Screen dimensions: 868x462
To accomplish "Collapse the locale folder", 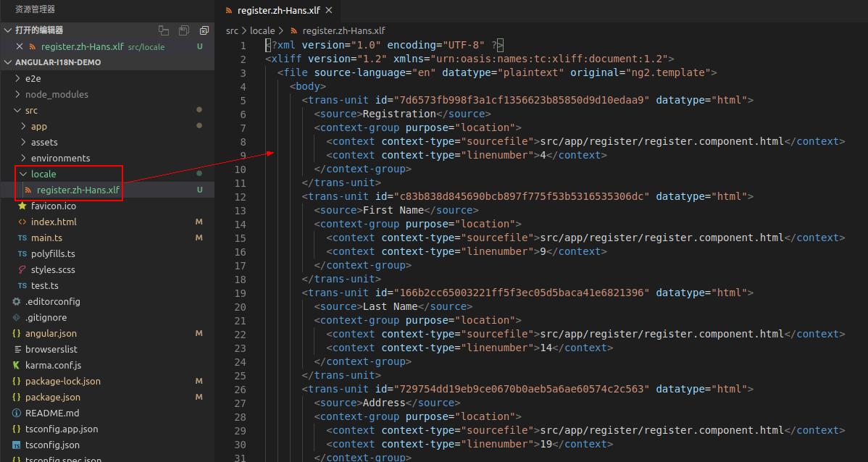I will coord(43,174).
